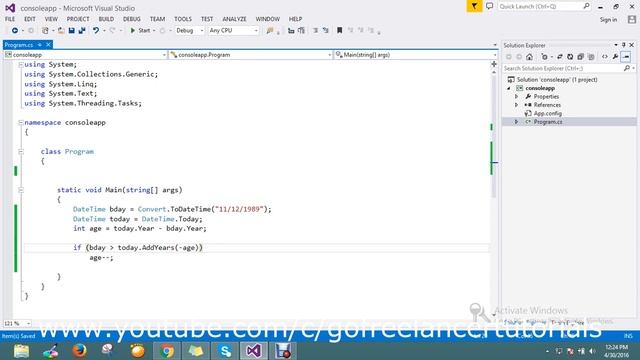
Task: Undo the last edit with the Undo icon
Action: (x=96, y=31)
